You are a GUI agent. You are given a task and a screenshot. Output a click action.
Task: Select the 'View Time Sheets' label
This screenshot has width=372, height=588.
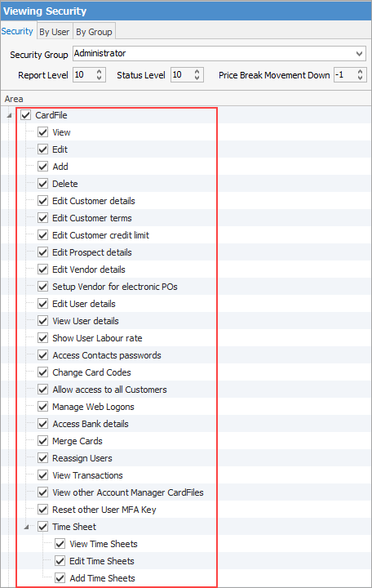(104, 544)
